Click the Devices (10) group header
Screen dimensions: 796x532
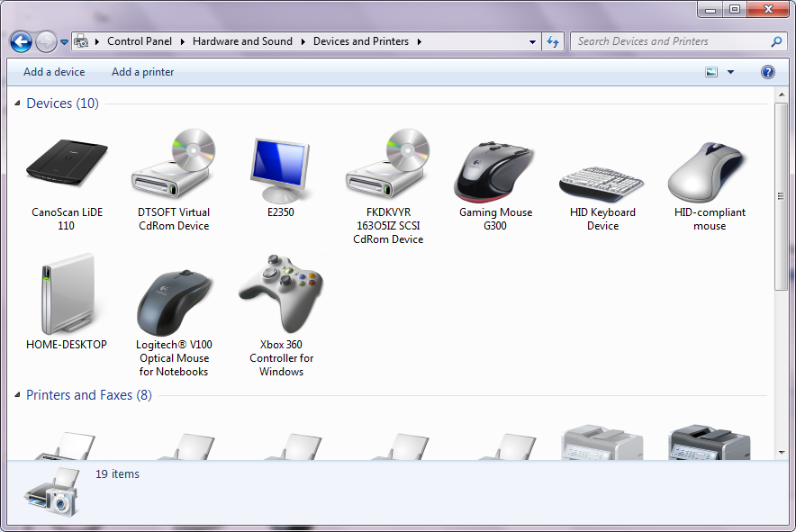coord(62,103)
